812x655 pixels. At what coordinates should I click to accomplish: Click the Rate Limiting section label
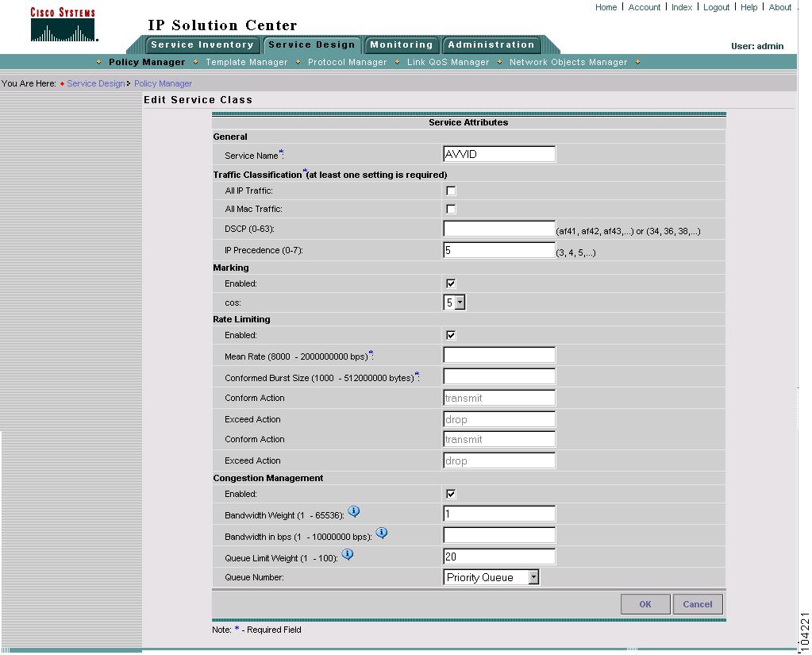241,319
